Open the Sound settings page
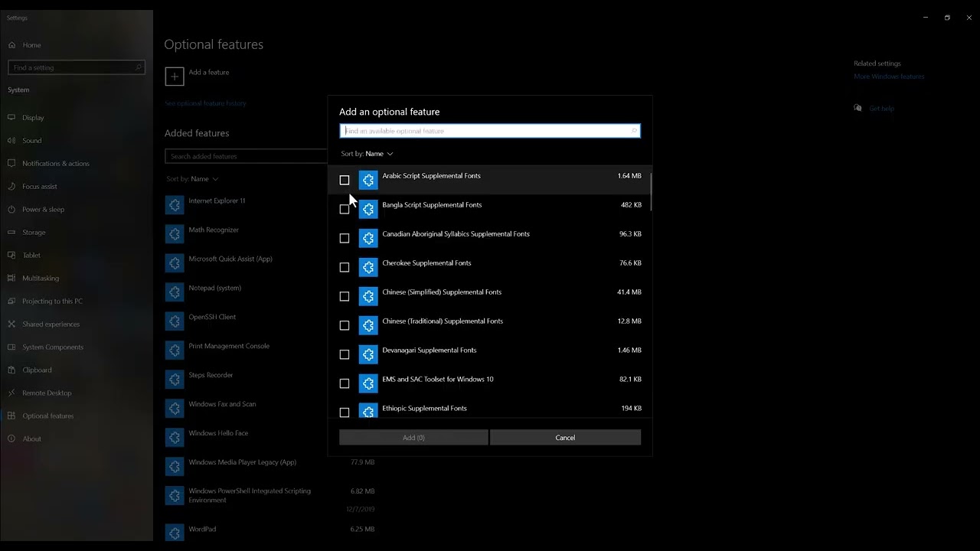The width and height of the screenshot is (980, 551). pyautogui.click(x=77, y=141)
